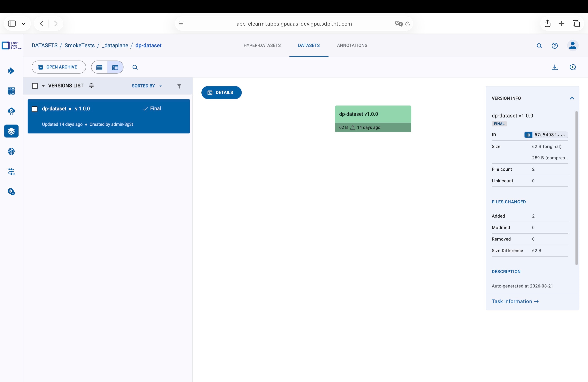Click the browser sidebar toggle icon
The image size is (588, 382).
click(x=12, y=24)
